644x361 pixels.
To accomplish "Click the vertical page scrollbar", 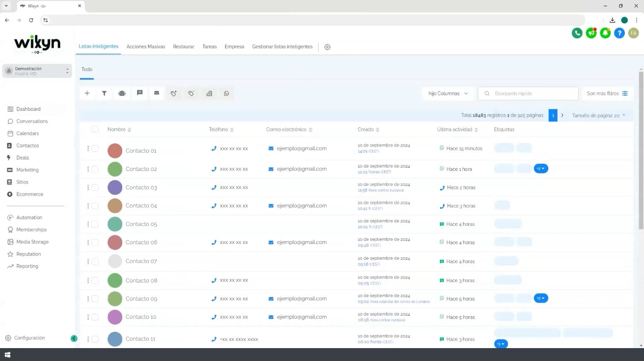I will tap(641, 150).
